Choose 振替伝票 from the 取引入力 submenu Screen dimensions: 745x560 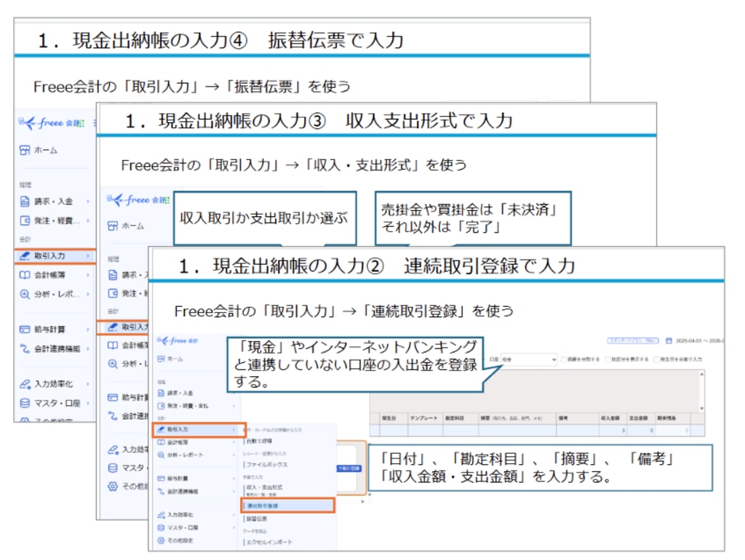click(x=258, y=519)
